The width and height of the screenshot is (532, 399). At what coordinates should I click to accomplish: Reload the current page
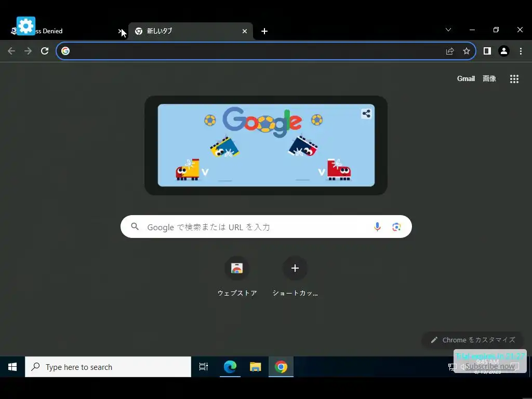coord(45,51)
